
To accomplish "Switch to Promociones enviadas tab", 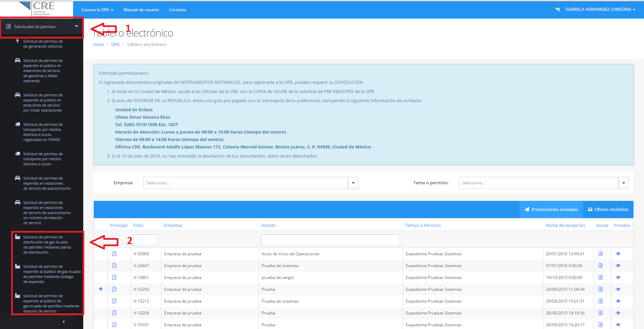I will point(551,209).
